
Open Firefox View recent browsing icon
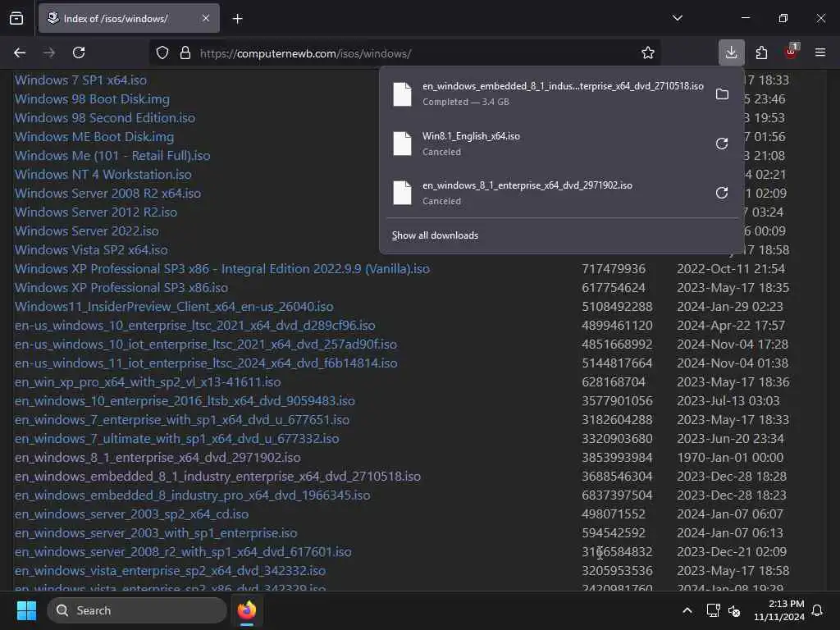[16, 19]
